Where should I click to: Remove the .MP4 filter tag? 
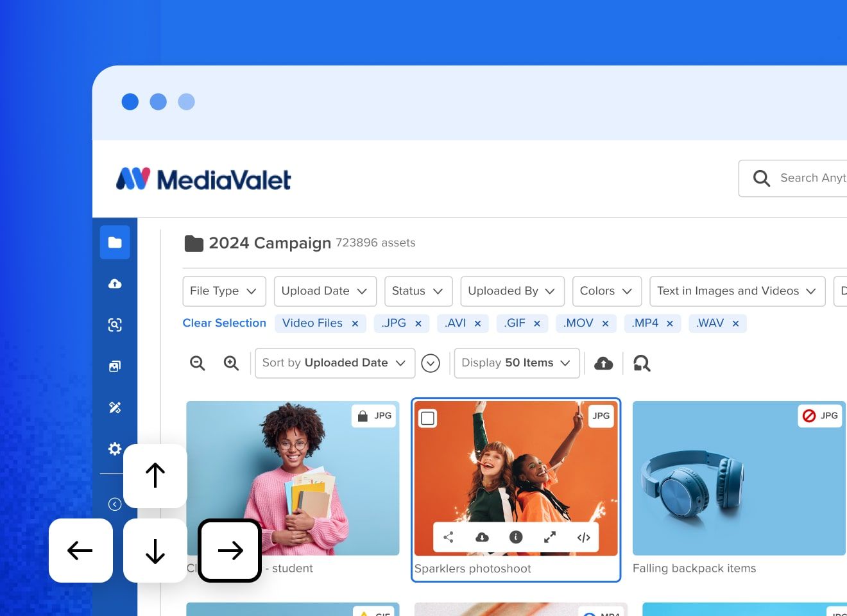click(670, 323)
